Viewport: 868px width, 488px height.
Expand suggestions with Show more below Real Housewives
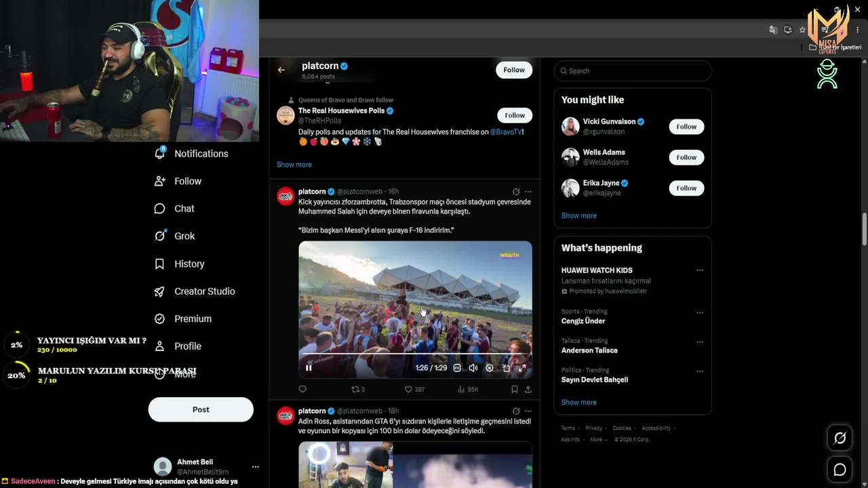point(294,165)
